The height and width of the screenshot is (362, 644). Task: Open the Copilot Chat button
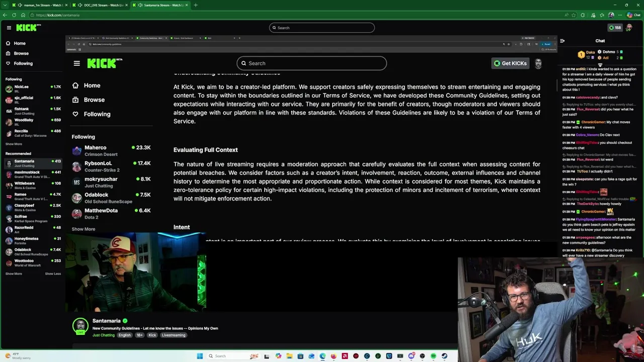(633, 15)
